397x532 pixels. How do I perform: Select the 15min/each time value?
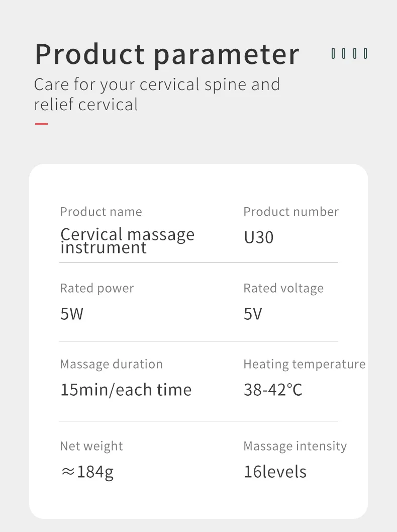[x=126, y=390]
